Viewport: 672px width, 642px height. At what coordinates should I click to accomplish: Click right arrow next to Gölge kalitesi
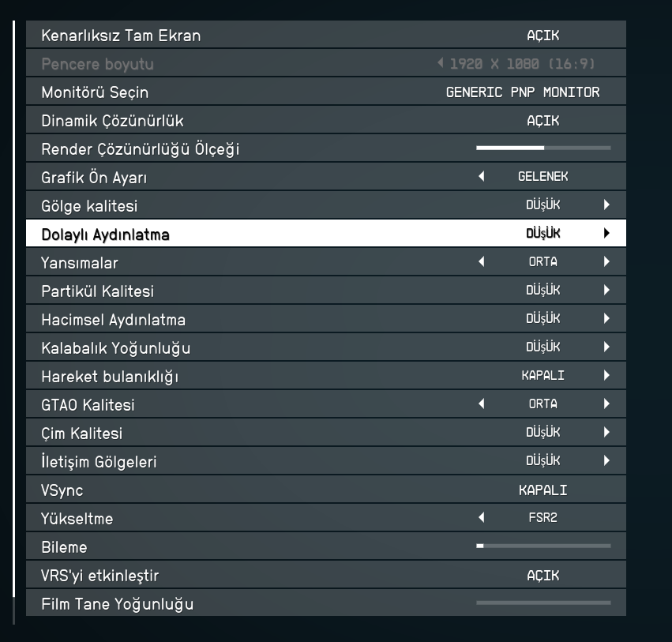click(606, 205)
